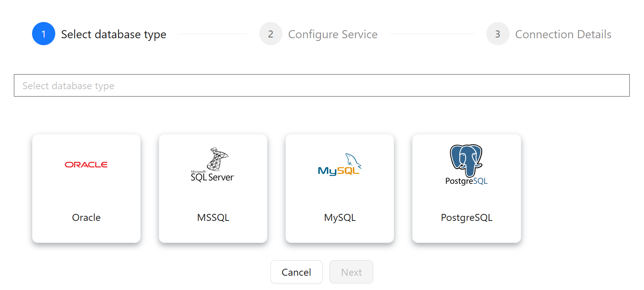Click the Oracle logo icon
644x290 pixels.
click(86, 165)
